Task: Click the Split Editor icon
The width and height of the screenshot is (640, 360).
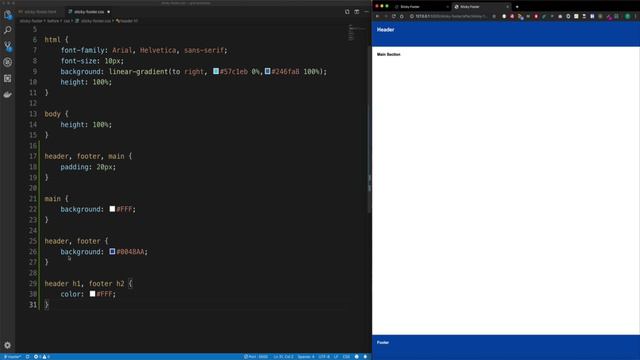Action: coord(357,12)
